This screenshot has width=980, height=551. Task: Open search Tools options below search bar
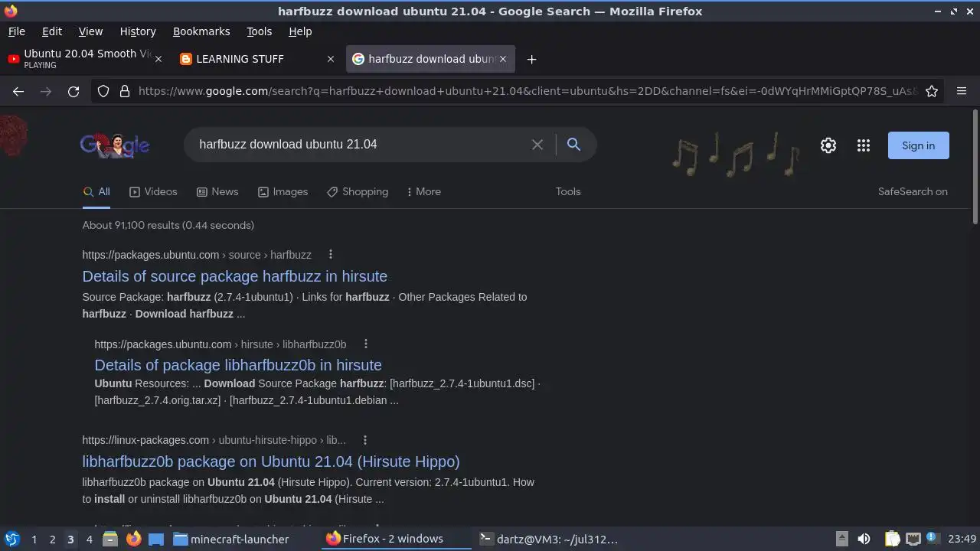click(568, 192)
